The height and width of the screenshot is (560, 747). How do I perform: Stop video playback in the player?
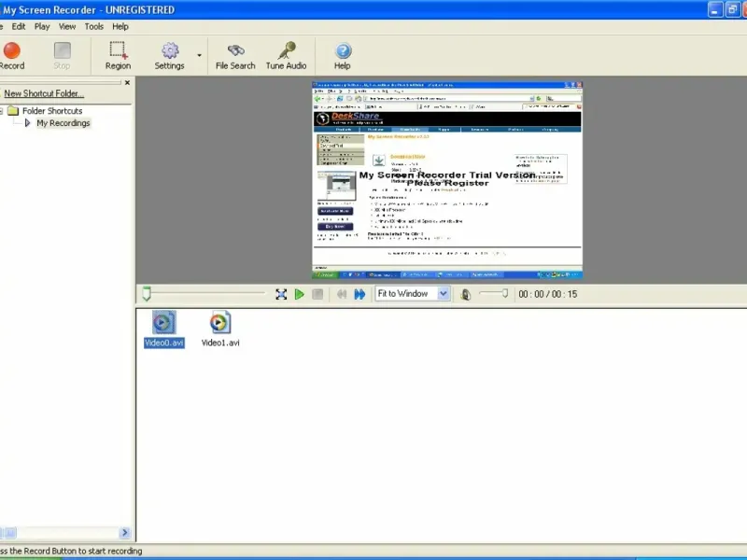[317, 294]
